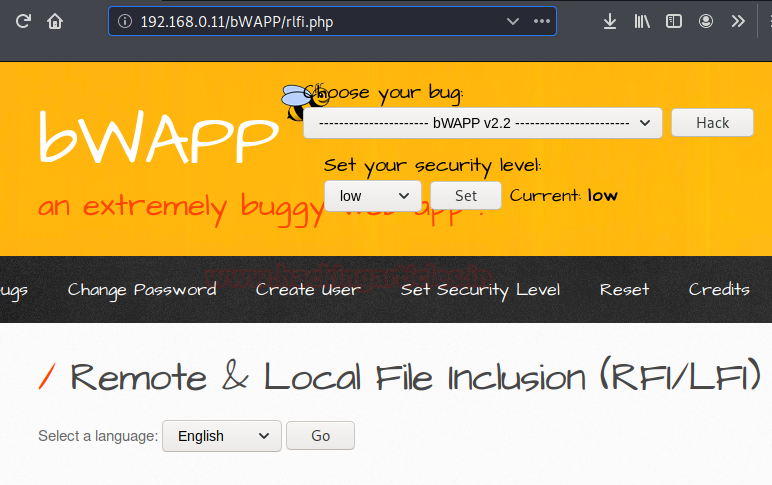
Task: Click the Go button next to language
Action: pos(320,436)
